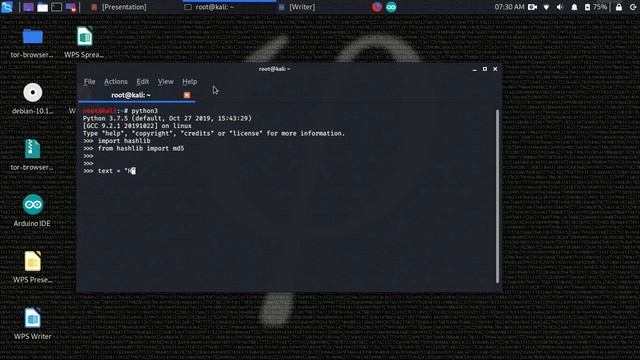
Task: Click the terminal vertical scrollbar
Action: coord(497,196)
